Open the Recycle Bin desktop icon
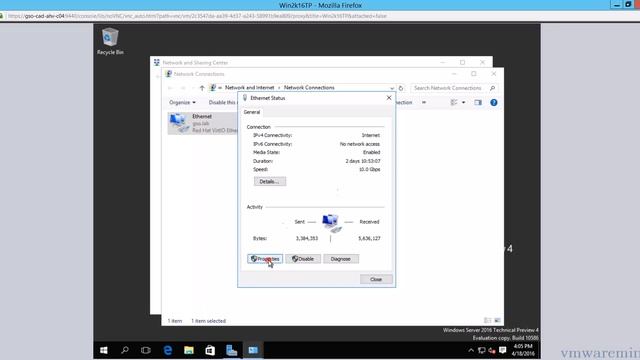640x360 pixels. coord(110,41)
